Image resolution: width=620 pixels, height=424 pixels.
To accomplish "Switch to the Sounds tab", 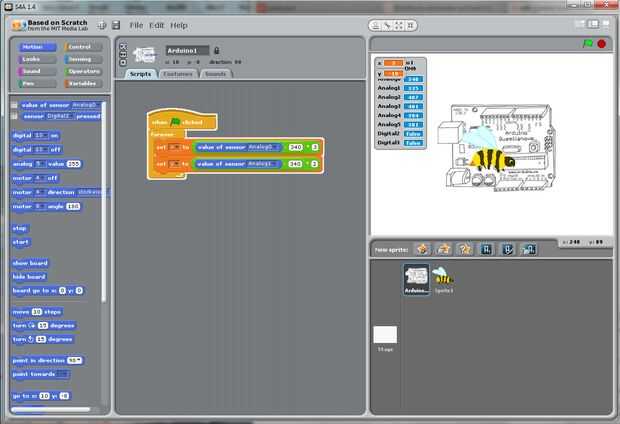I will click(216, 74).
